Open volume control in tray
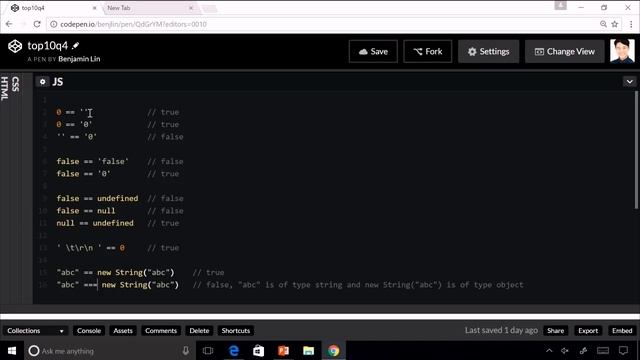 point(565,351)
